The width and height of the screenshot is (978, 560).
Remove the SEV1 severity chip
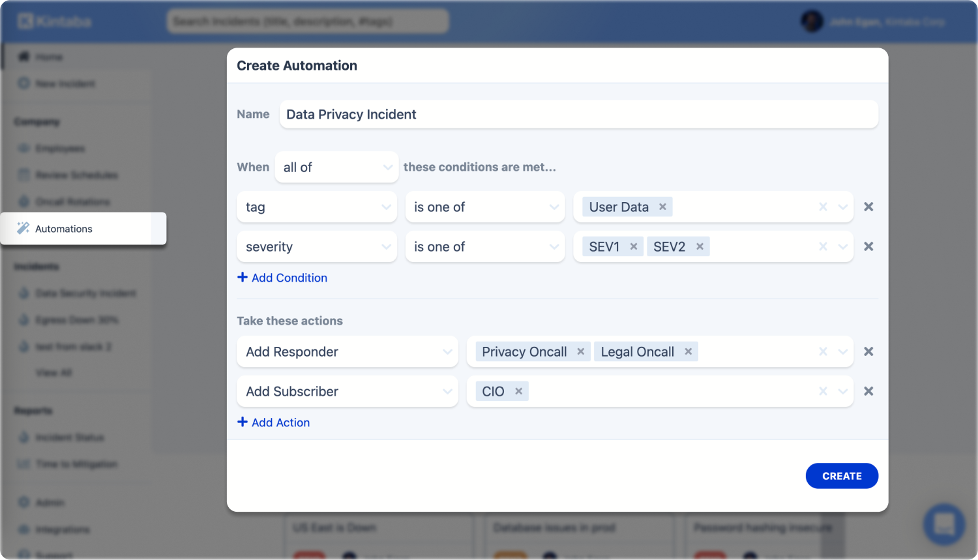633,246
